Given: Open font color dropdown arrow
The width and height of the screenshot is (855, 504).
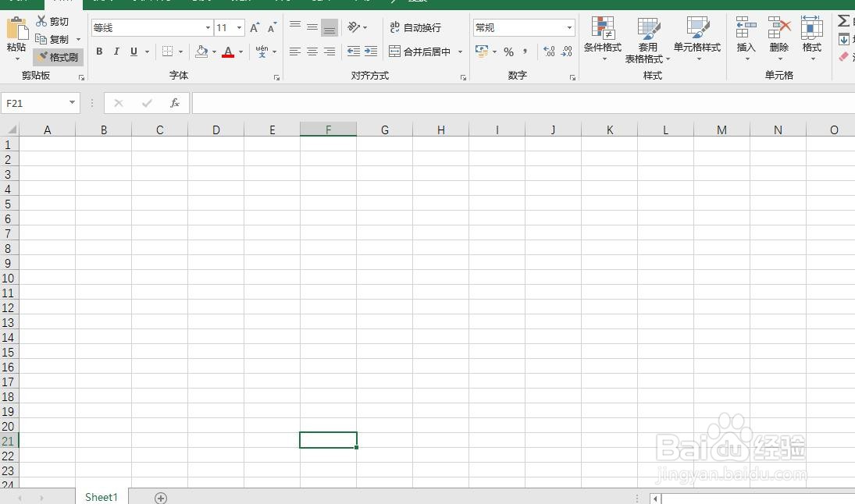Looking at the screenshot, I should click(x=241, y=51).
